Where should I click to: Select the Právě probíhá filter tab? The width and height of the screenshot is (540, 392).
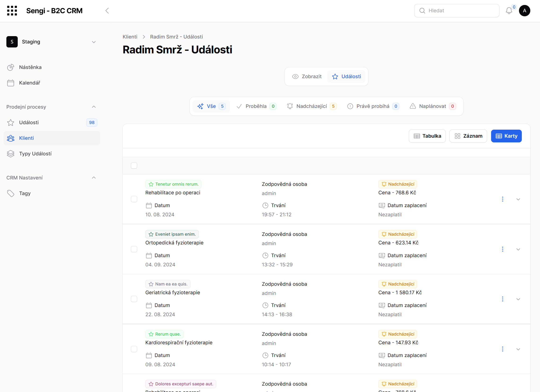pyautogui.click(x=373, y=106)
